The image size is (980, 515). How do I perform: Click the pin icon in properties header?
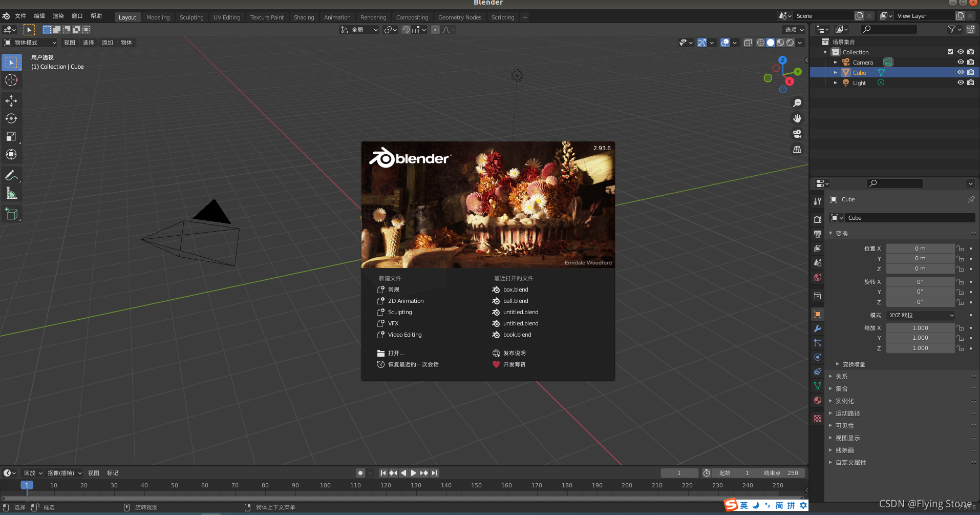tap(971, 199)
